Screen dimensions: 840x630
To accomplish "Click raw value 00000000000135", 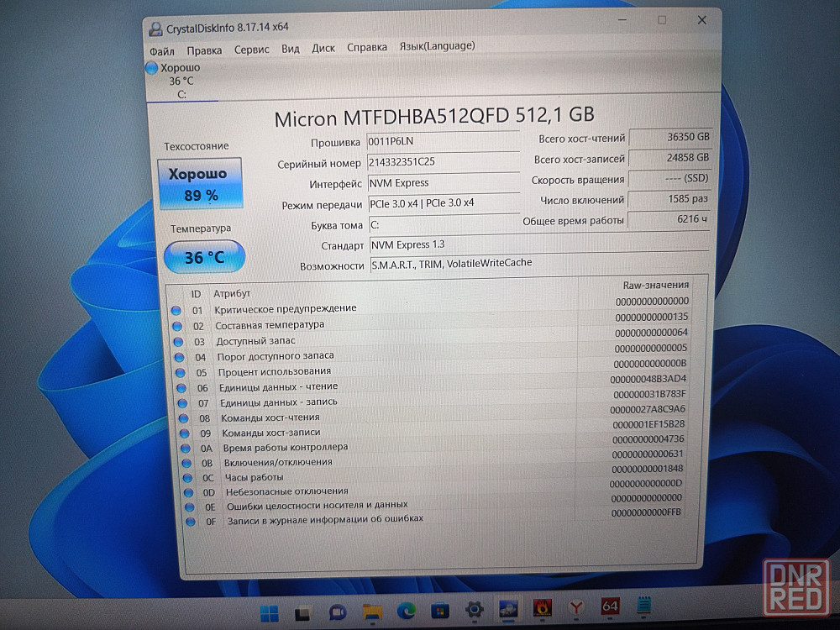I will (x=652, y=317).
